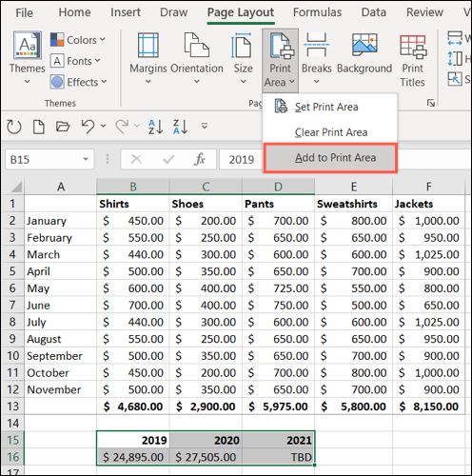Choose Add to Print Area
Viewport: 472px width, 476px height.
tap(330, 158)
